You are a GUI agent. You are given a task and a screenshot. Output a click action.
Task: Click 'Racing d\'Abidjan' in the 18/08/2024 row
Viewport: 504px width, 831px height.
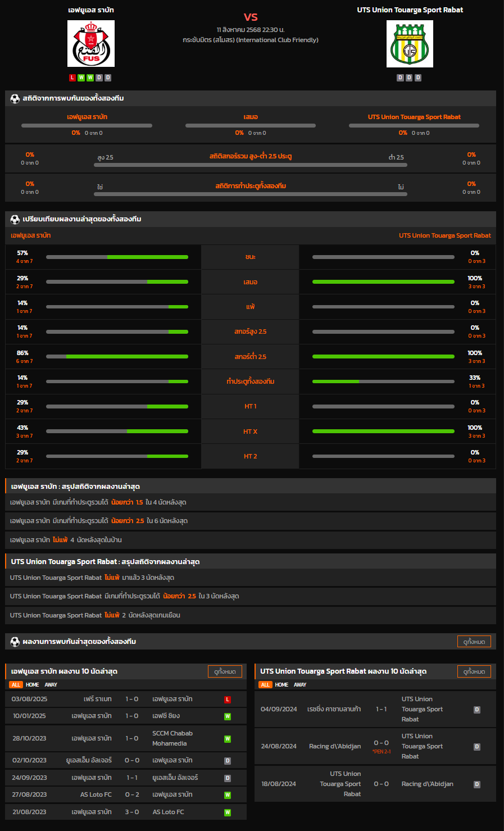[428, 784]
